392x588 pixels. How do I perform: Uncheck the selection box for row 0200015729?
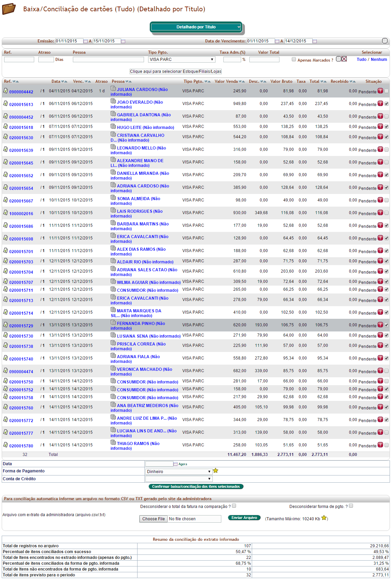coord(387,325)
